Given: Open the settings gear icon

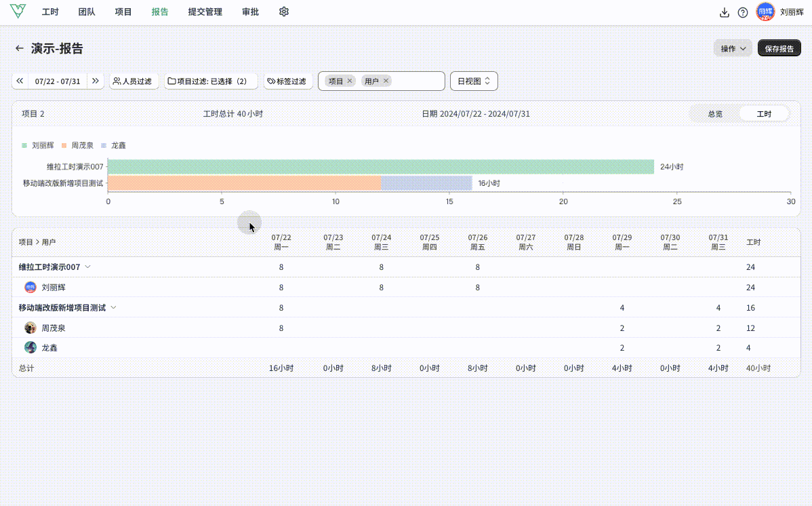Looking at the screenshot, I should click(284, 12).
